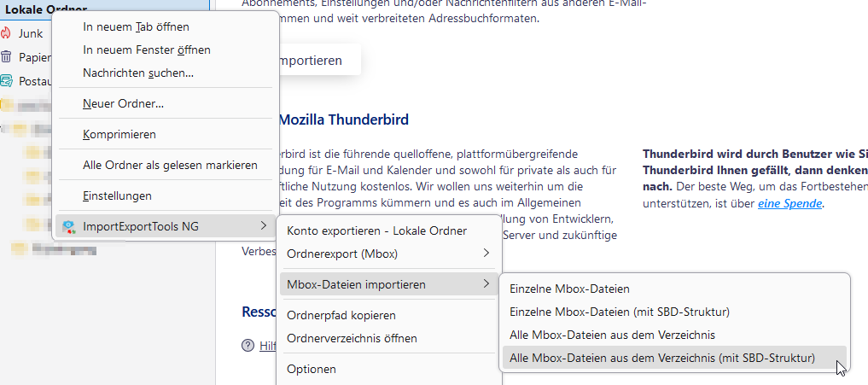Select 'In neuem Fenster öffnen' menu entry

[146, 50]
